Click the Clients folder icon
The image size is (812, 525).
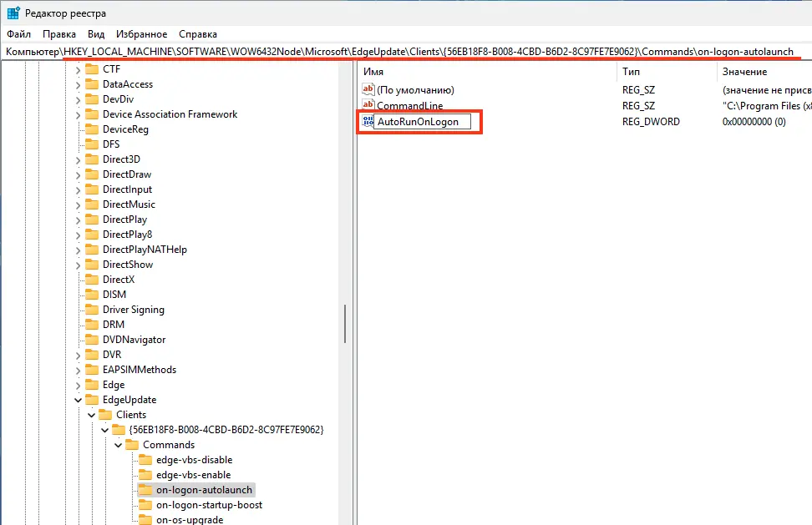click(x=105, y=414)
